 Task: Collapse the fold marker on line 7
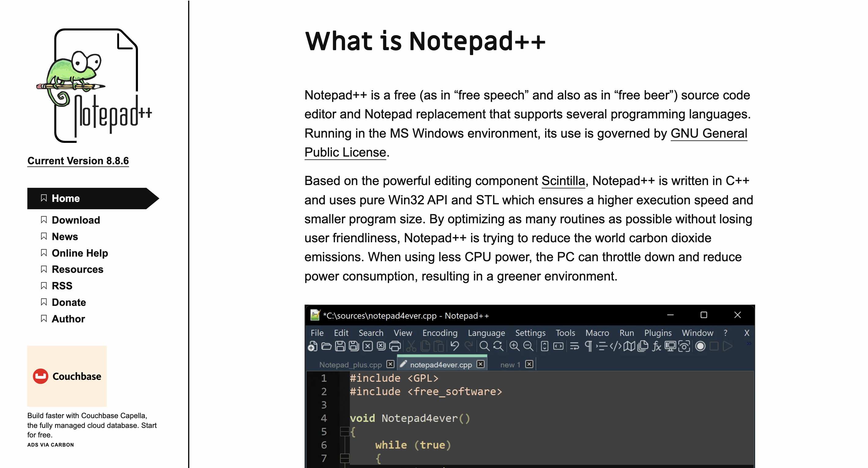pos(344,458)
